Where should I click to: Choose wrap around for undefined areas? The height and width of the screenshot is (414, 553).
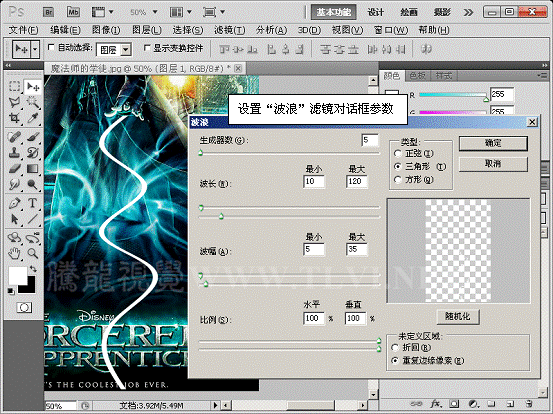click(395, 348)
